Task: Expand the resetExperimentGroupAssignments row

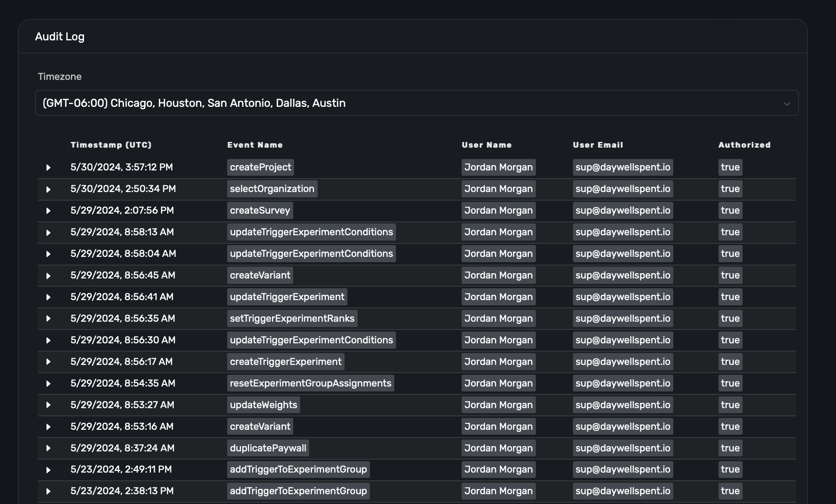Action: [x=48, y=383]
